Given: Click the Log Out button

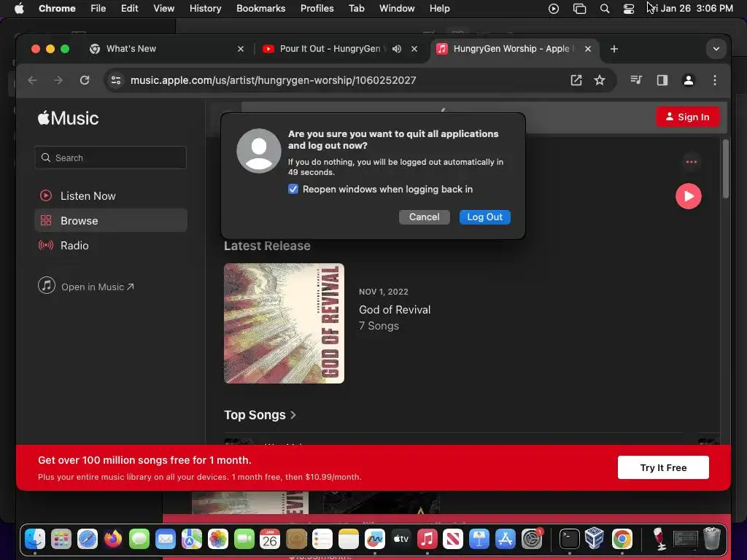Looking at the screenshot, I should [484, 217].
